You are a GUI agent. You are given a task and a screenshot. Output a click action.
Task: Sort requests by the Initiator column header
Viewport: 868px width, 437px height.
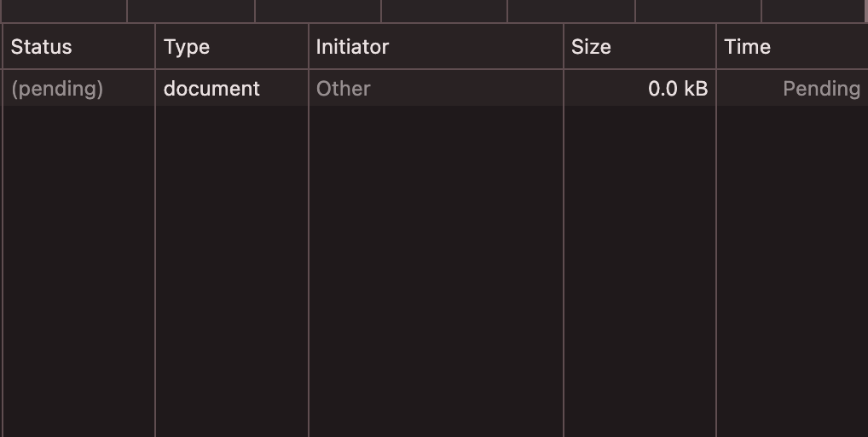pyautogui.click(x=437, y=47)
